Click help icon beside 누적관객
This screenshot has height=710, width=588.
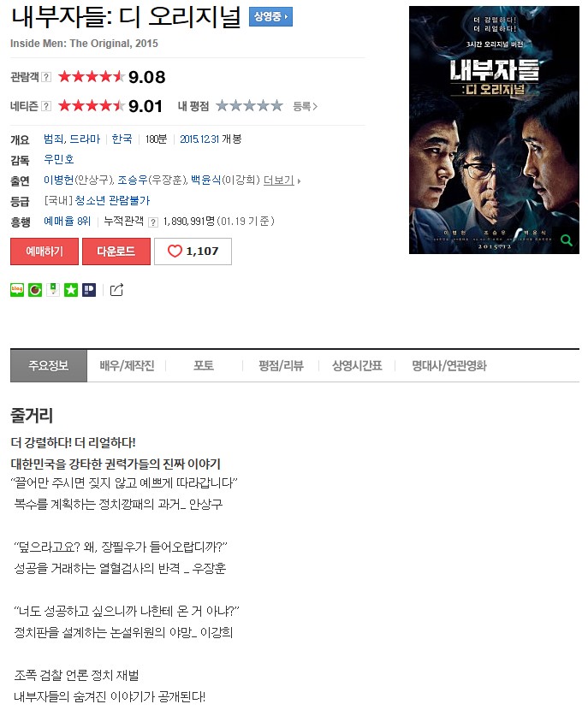(153, 222)
